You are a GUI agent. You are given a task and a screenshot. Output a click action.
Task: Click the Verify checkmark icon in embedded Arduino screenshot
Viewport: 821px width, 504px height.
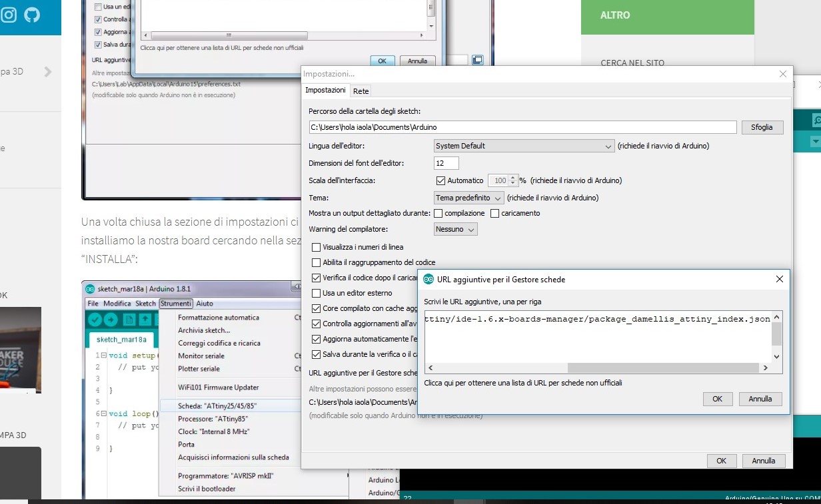pos(95,320)
